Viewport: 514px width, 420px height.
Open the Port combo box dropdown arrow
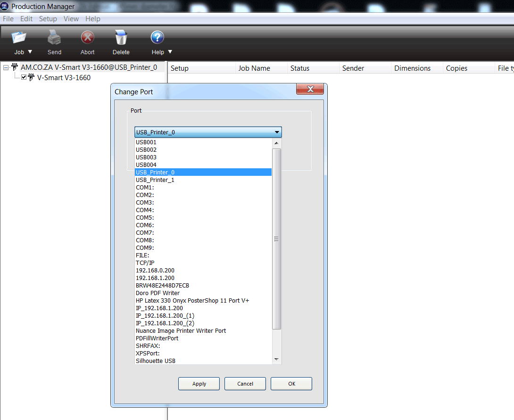pyautogui.click(x=277, y=132)
